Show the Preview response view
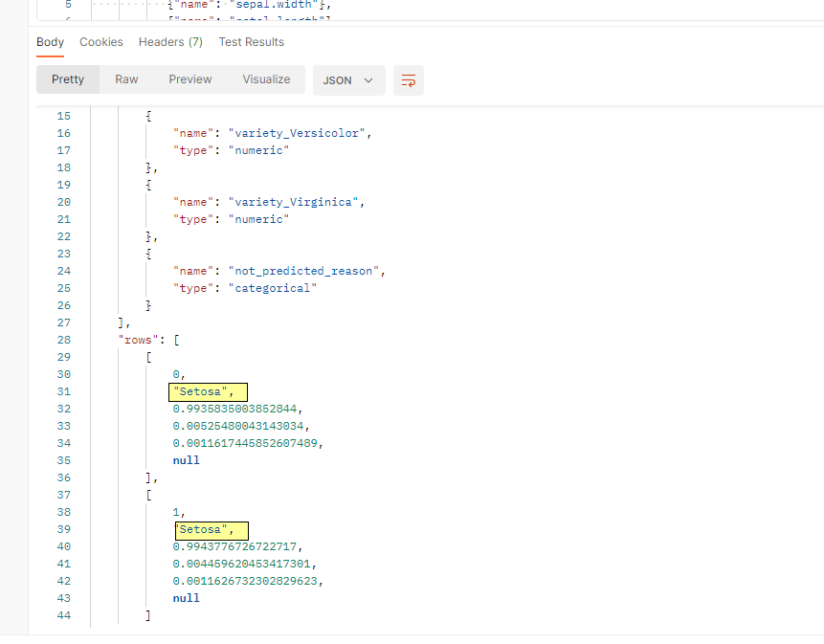Image resolution: width=824 pixels, height=644 pixels. coord(190,79)
